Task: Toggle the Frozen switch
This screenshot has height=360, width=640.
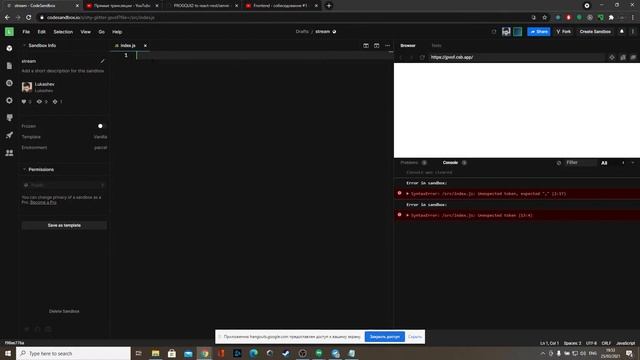Action: pos(100,126)
